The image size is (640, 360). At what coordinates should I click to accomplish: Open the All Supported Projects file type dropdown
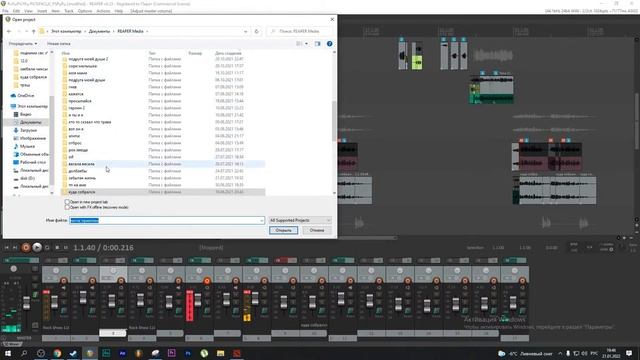300,220
